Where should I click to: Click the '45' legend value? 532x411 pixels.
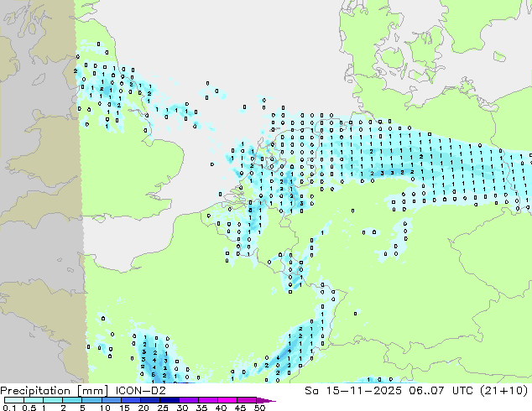240,408
